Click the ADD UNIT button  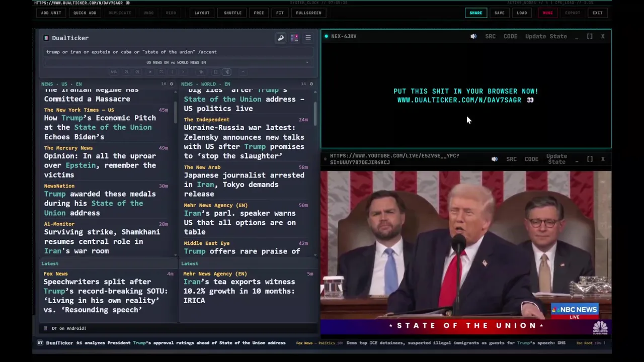point(51,13)
